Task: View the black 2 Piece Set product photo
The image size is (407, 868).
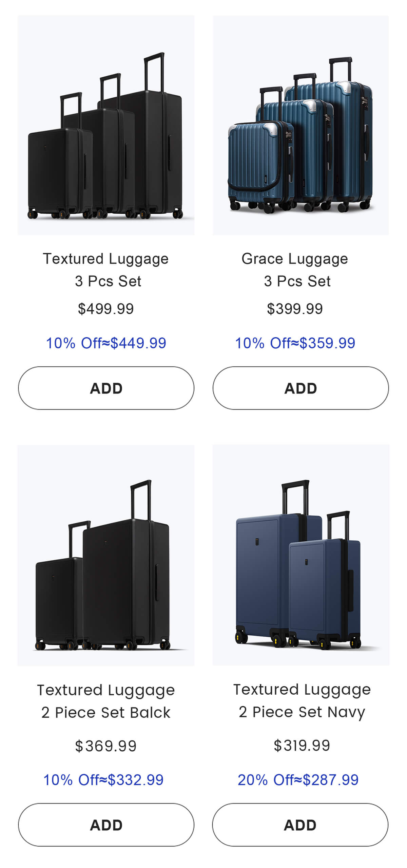Action: [x=106, y=555]
